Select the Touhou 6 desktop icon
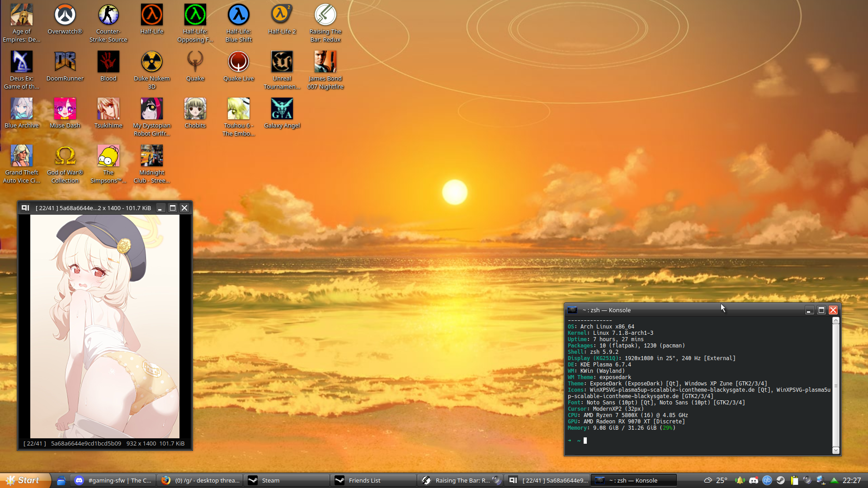868x488 pixels. [x=239, y=117]
